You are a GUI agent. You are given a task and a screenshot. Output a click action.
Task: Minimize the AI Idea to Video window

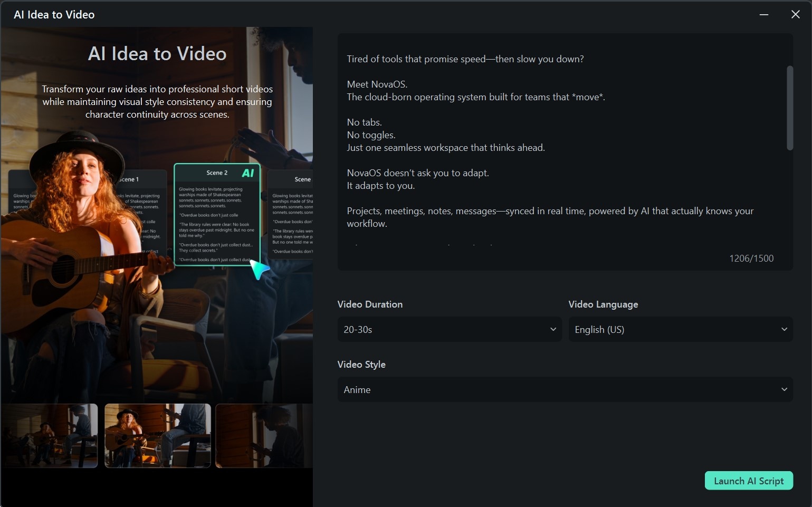coord(763,15)
